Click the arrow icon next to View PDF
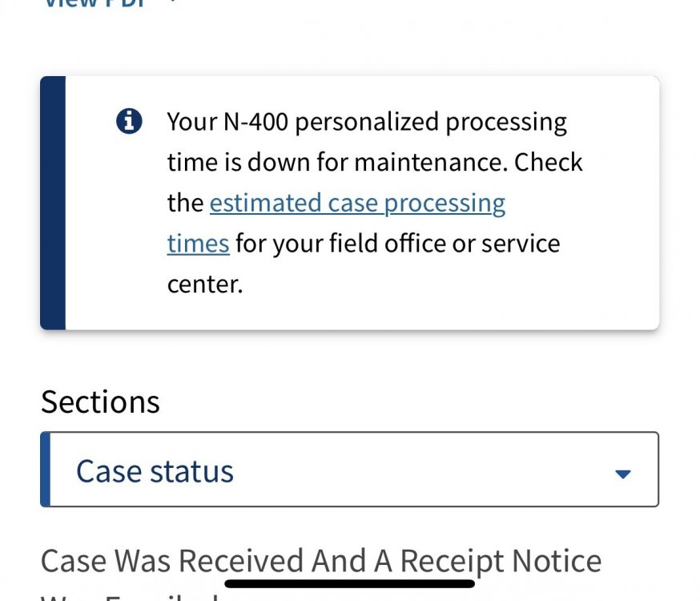Viewport: 700px width, 601px height. pyautogui.click(x=171, y=2)
